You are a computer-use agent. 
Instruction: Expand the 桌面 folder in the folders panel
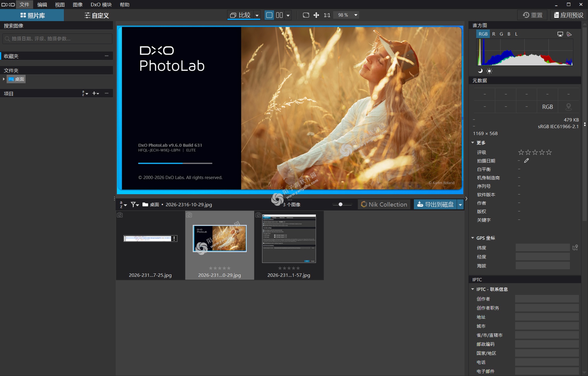click(x=4, y=79)
